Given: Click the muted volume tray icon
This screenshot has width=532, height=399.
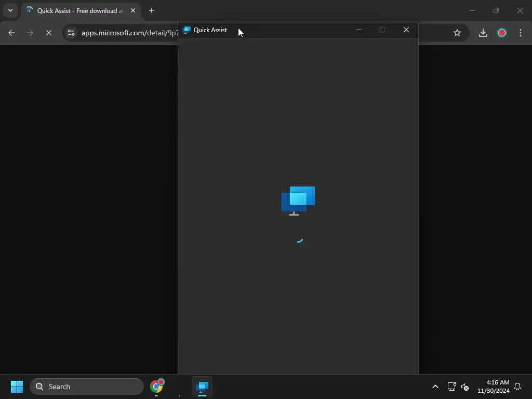Looking at the screenshot, I should click(465, 387).
